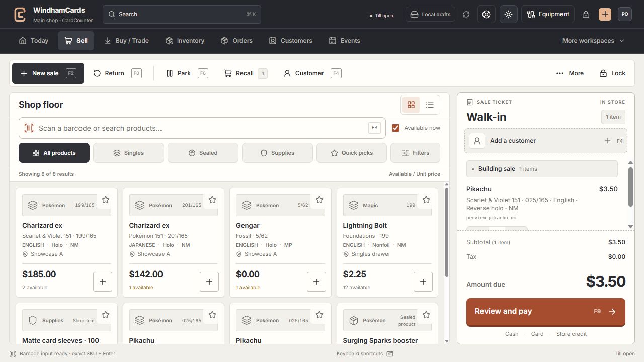The height and width of the screenshot is (362, 644).
Task: Click the Till open status indicator
Action: [381, 16]
